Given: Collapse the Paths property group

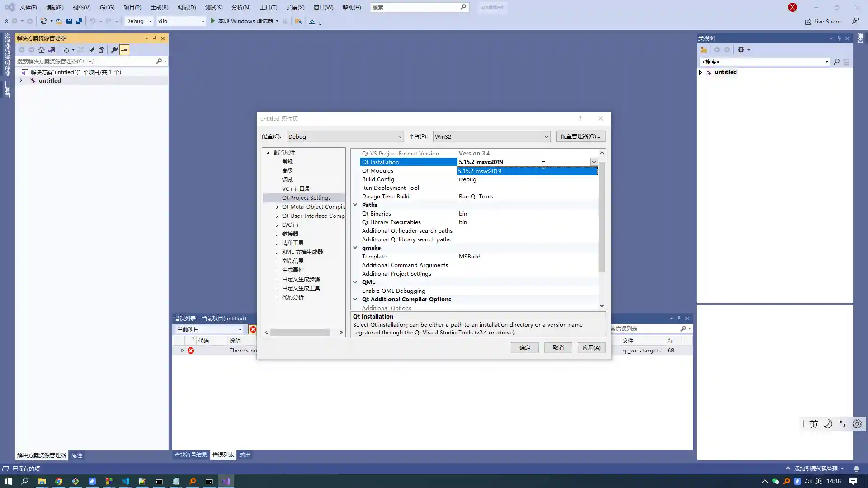Looking at the screenshot, I should click(x=355, y=205).
